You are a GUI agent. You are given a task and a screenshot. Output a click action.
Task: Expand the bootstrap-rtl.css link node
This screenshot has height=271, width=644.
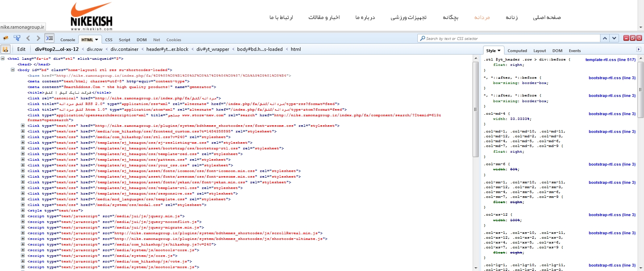tap(23, 148)
